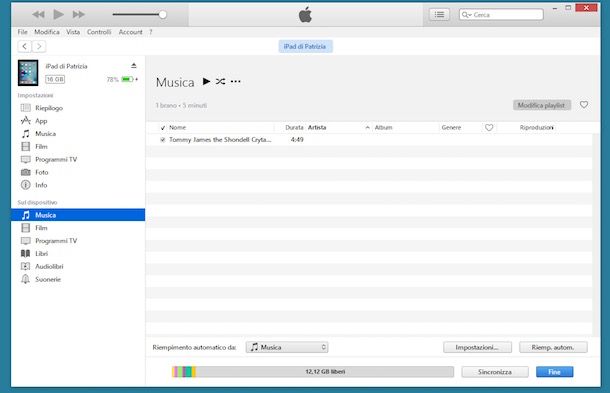Adjust the volume slider knob
610x393 pixels.
coord(163,15)
